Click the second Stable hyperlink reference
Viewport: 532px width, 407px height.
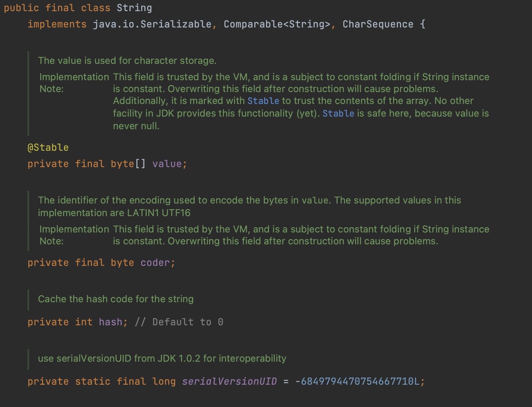click(338, 113)
